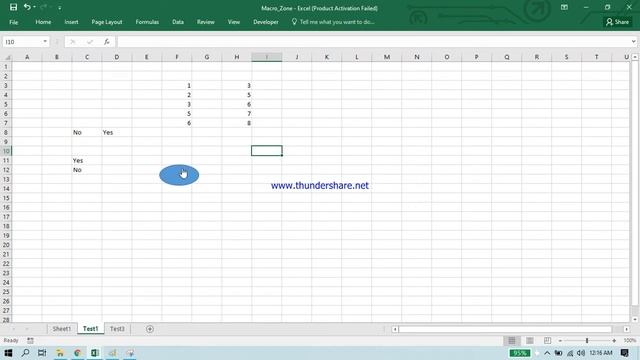Show hidden system tray icons chevron

[547, 353]
